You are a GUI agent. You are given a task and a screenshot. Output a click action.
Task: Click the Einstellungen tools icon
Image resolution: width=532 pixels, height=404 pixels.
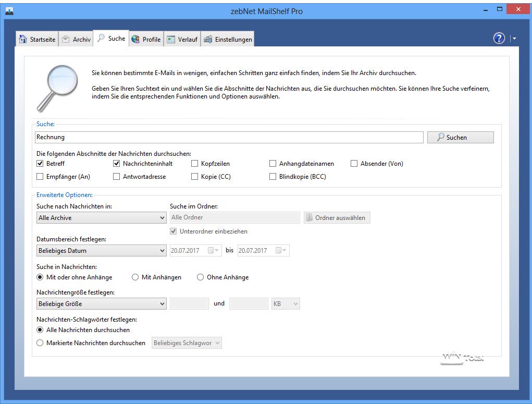pyautogui.click(x=208, y=40)
